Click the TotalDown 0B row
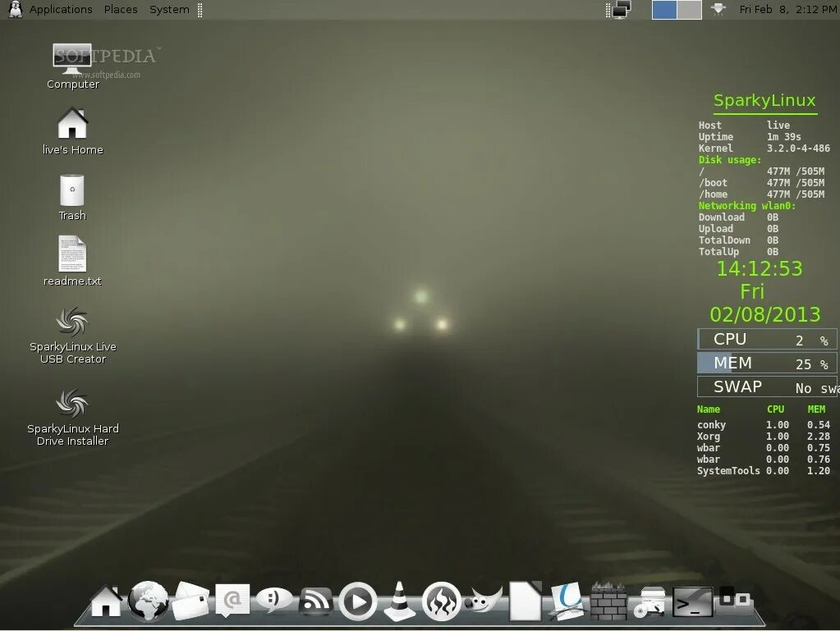 pos(738,240)
